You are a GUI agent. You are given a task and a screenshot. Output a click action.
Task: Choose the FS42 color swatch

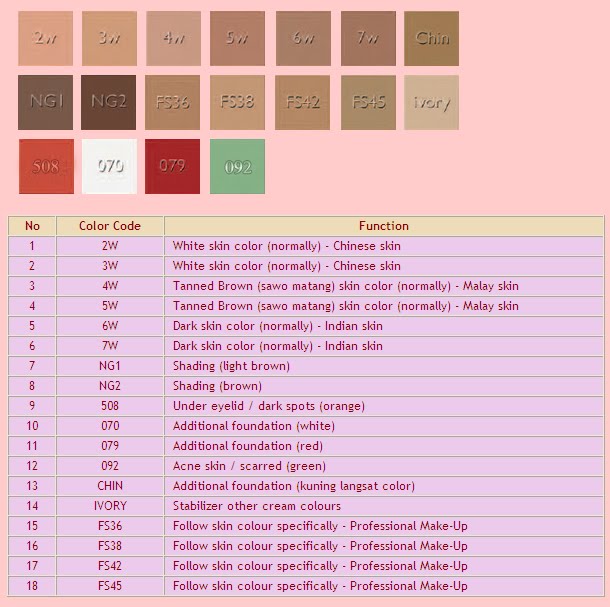[x=302, y=102]
